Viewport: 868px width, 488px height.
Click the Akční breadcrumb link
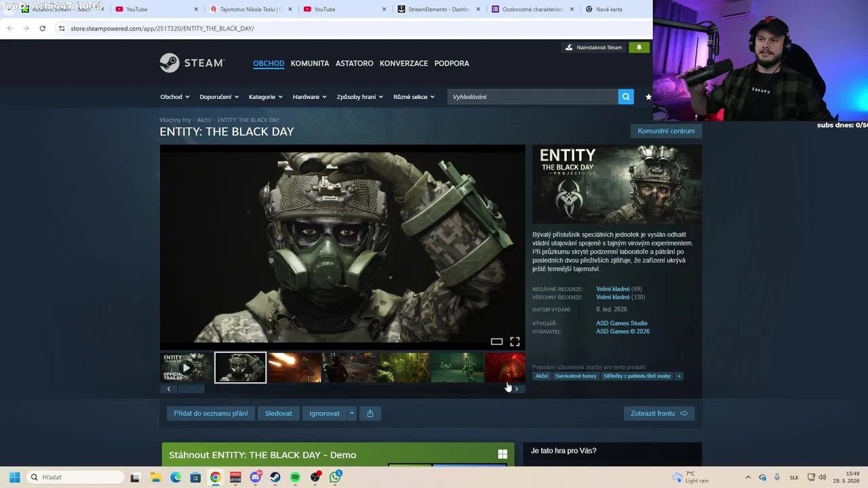coord(203,120)
